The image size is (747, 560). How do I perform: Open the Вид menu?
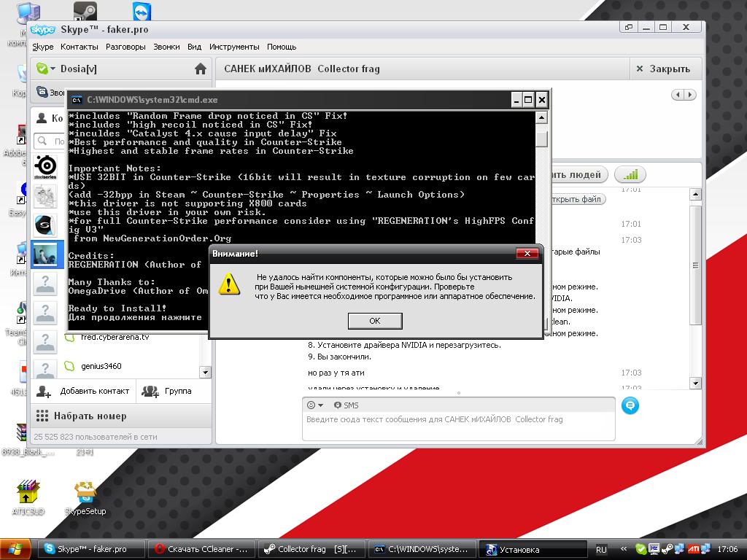(194, 47)
